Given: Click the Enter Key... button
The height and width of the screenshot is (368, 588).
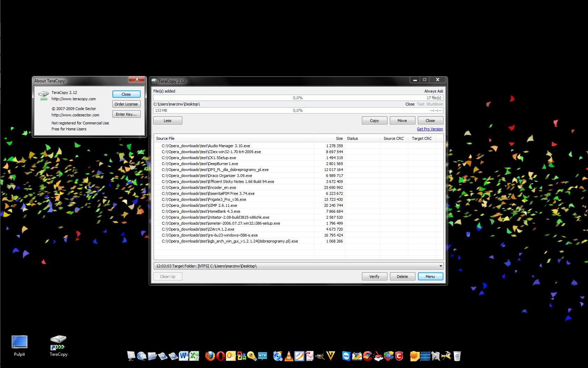Looking at the screenshot, I should [126, 114].
